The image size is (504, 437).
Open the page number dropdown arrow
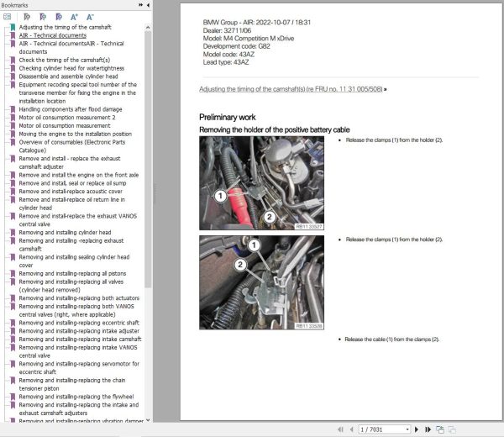click(407, 429)
